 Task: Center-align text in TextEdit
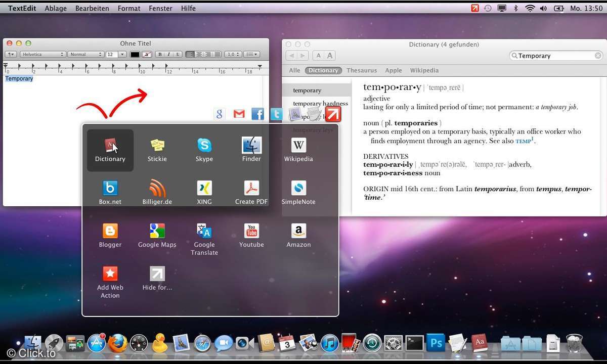click(199, 54)
